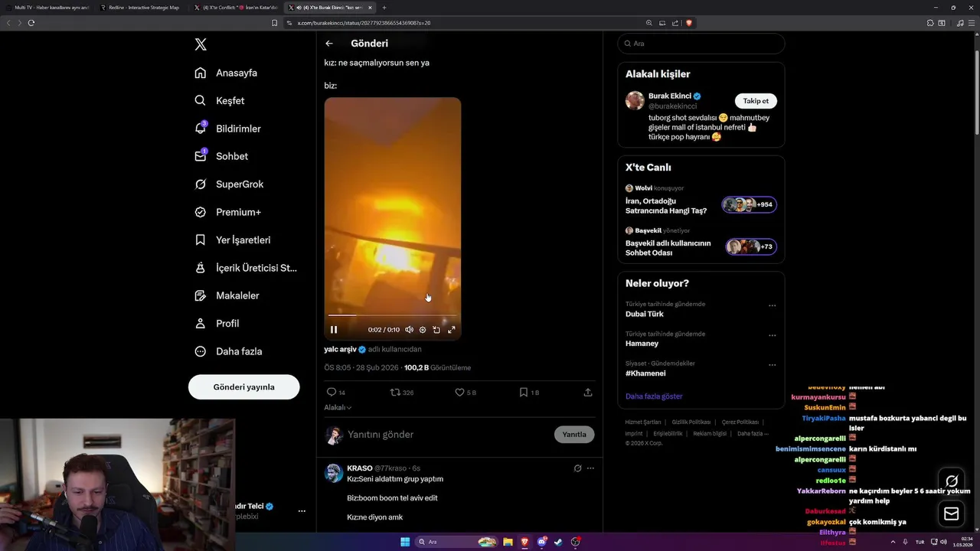This screenshot has width=980, height=551.
Task: Focus the Yanıtını gönder field
Action: [x=448, y=435]
